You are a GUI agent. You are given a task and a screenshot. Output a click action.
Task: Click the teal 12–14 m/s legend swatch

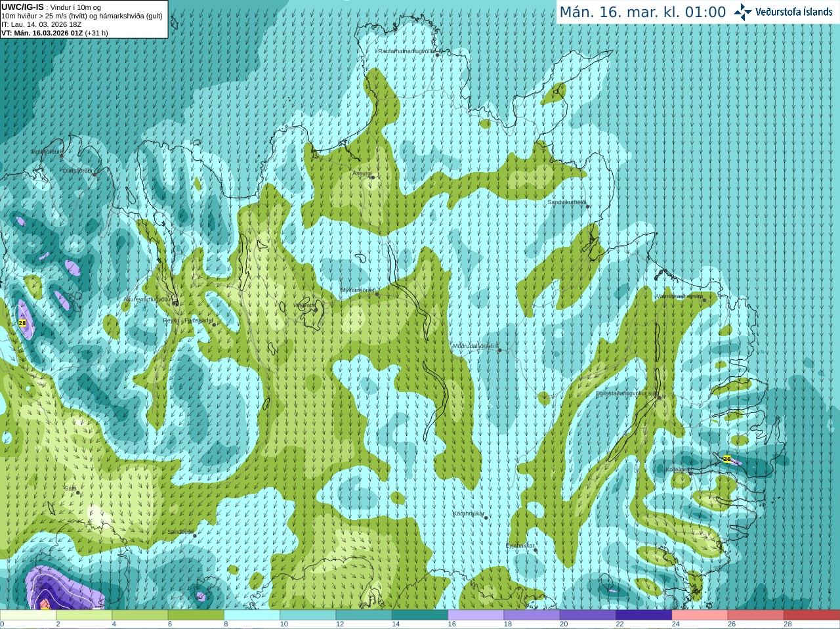click(x=364, y=615)
